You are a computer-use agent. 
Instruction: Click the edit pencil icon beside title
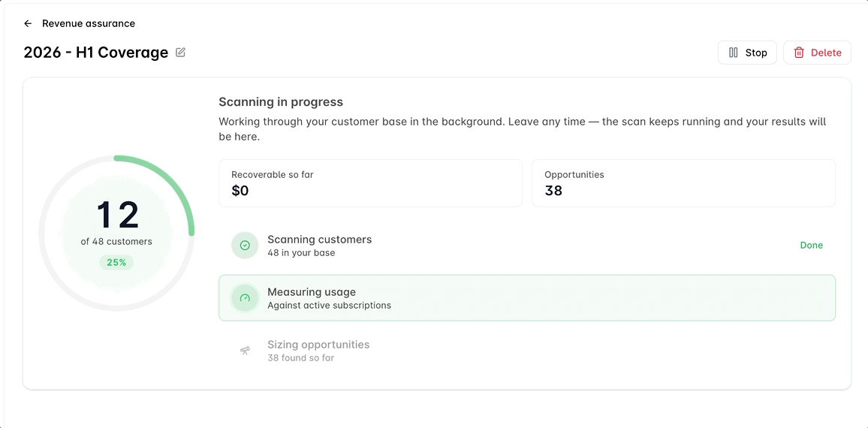point(180,53)
